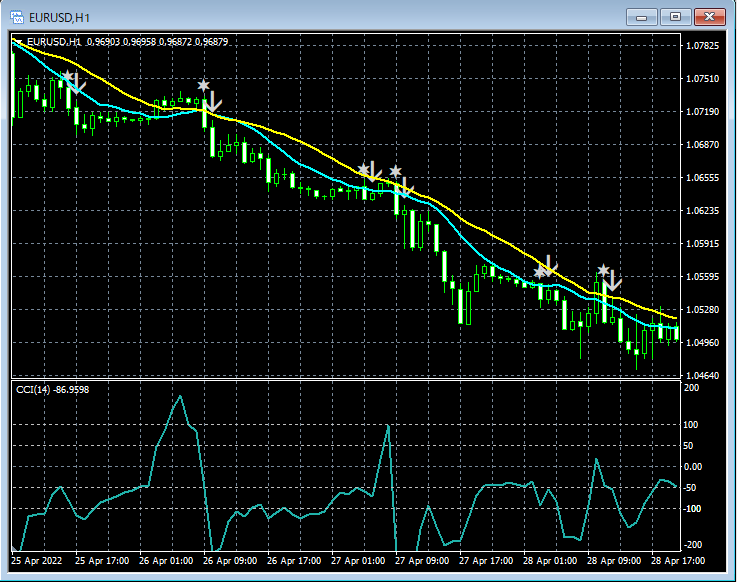Select the down arrow signal near 28 Apr 09:00

click(613, 280)
